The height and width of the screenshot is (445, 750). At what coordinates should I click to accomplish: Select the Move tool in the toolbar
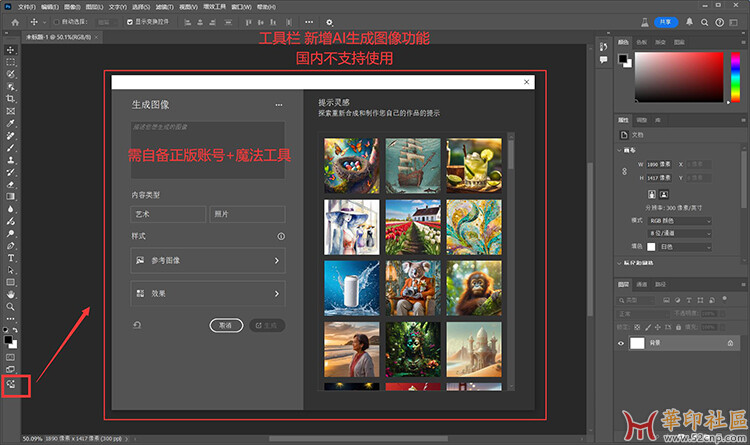[x=11, y=50]
